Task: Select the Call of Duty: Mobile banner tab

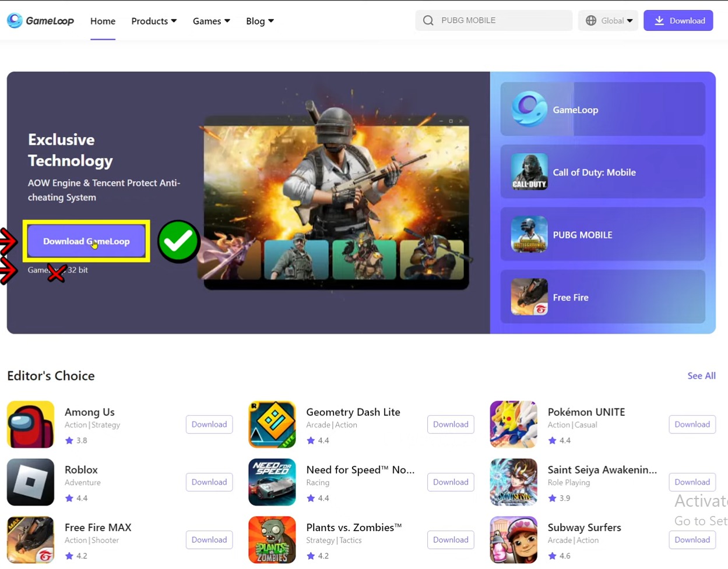Action: click(603, 172)
